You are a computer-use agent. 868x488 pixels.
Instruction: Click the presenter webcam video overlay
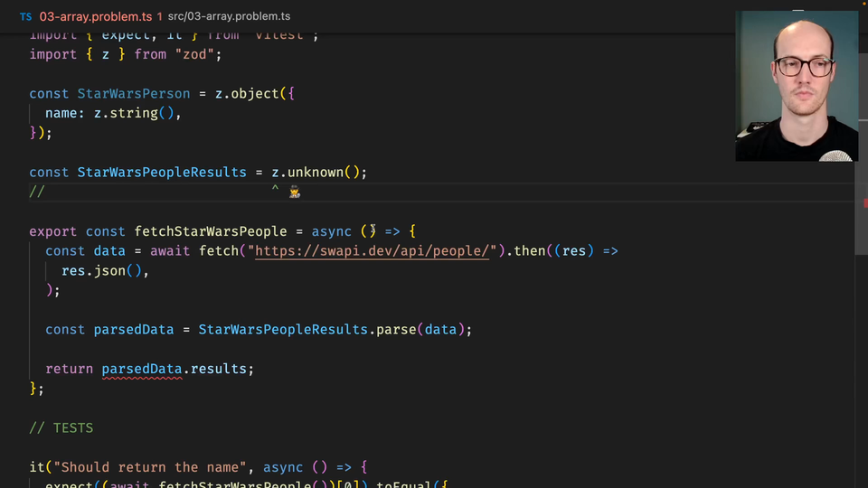coord(796,86)
